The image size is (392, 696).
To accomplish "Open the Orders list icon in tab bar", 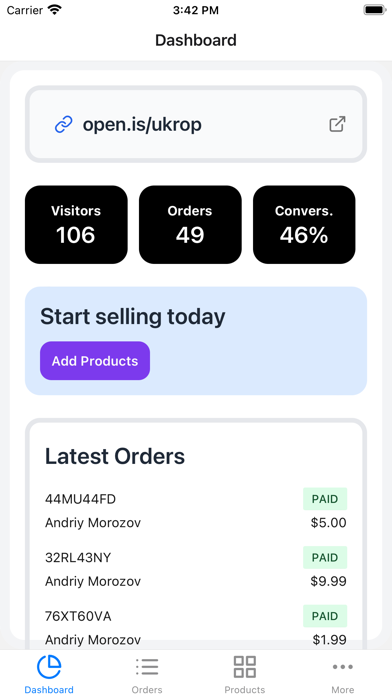I will (x=147, y=667).
